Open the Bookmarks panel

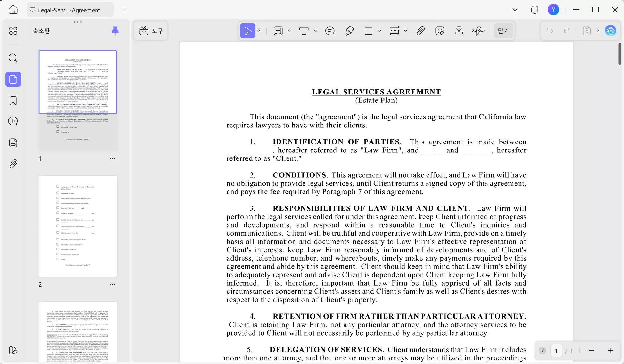[13, 101]
